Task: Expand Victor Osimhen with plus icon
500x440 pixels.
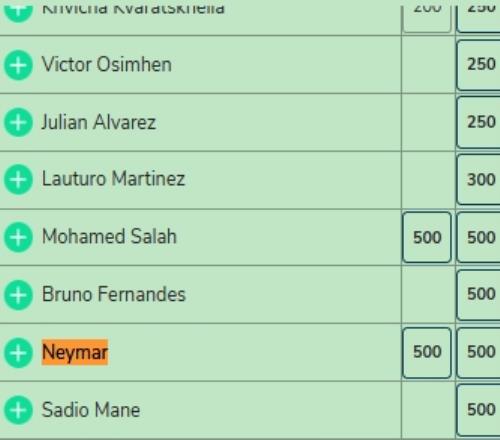Action: point(18,65)
